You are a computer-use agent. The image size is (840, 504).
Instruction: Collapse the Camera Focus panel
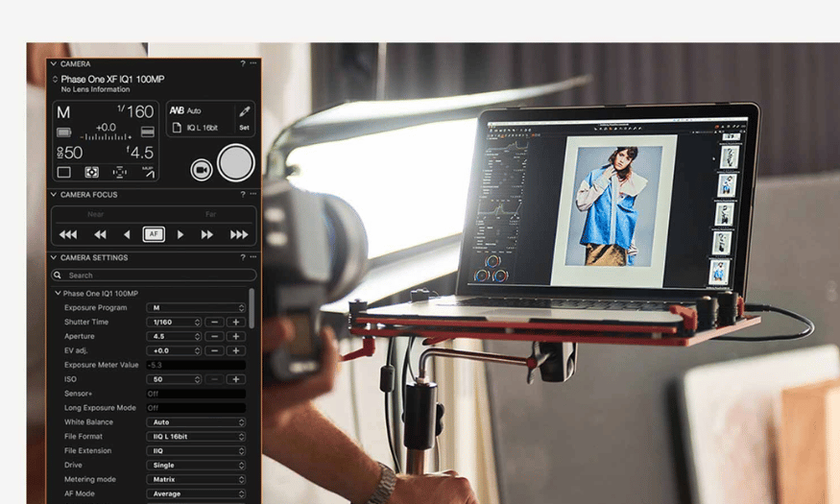pyautogui.click(x=54, y=195)
